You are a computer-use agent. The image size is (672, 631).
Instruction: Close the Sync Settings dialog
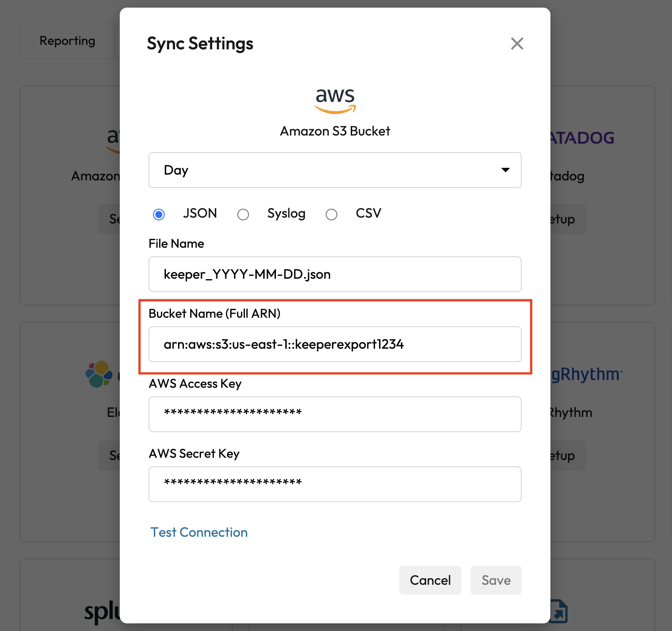point(517,44)
